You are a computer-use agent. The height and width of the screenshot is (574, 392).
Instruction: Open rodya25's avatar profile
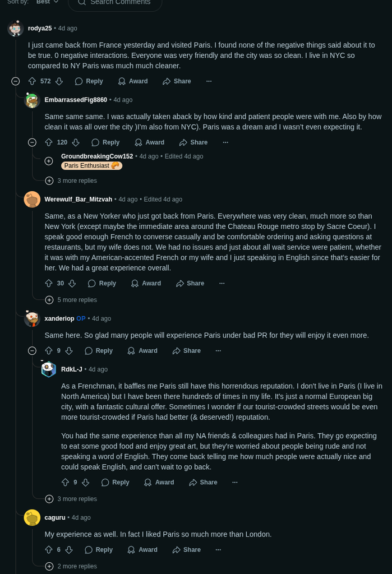tap(16, 29)
